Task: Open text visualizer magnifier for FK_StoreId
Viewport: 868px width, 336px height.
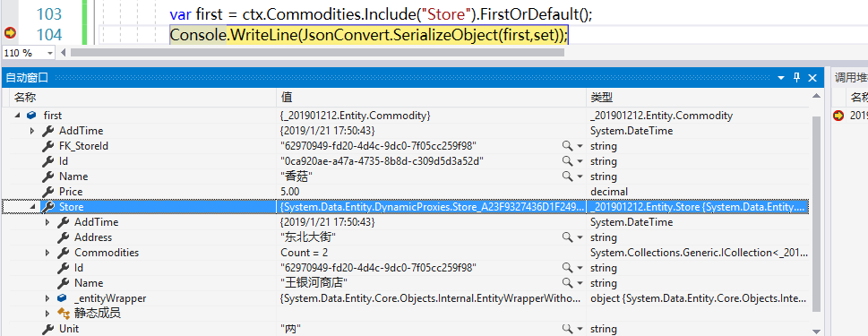Action: (567, 146)
